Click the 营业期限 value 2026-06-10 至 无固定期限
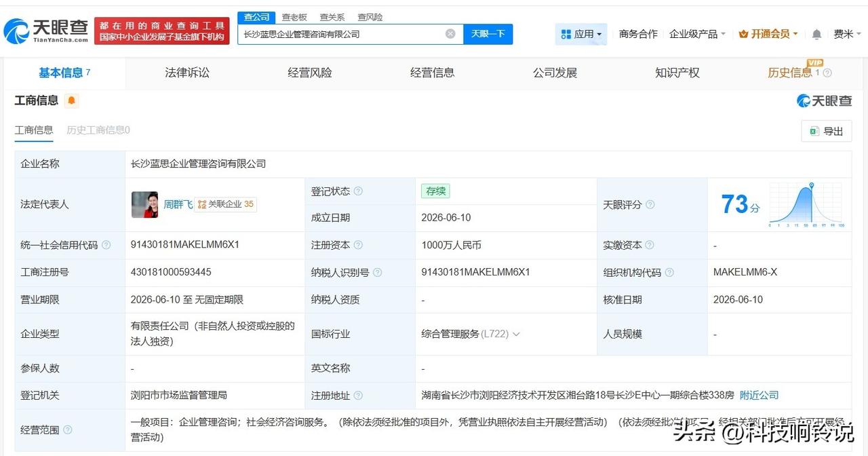868x456 pixels. (187, 299)
